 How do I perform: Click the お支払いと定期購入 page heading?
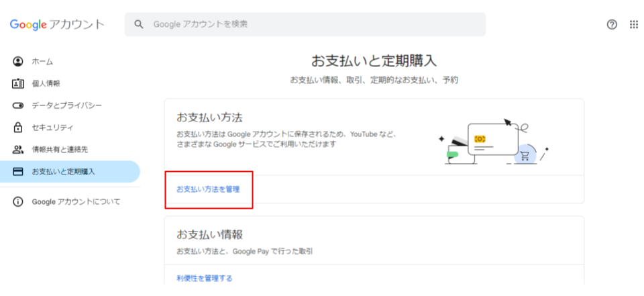click(374, 61)
